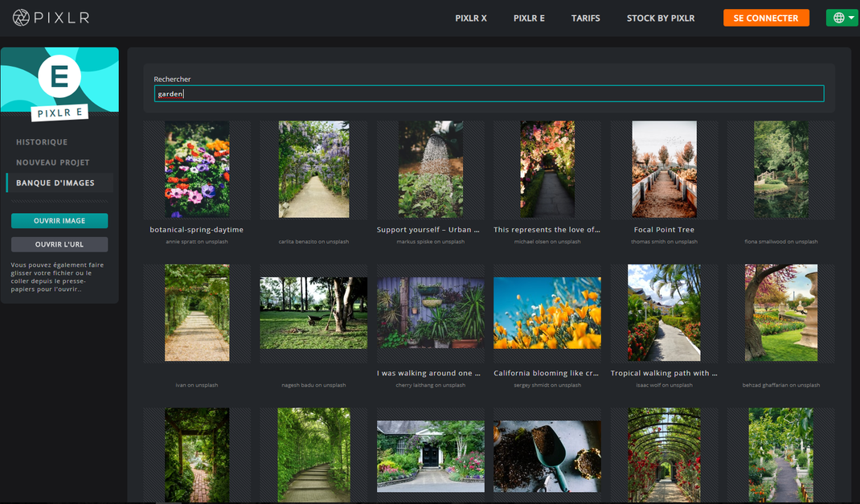The height and width of the screenshot is (504, 860).
Task: Click 'michael olsen on unsplash' credit
Action: 547,242
